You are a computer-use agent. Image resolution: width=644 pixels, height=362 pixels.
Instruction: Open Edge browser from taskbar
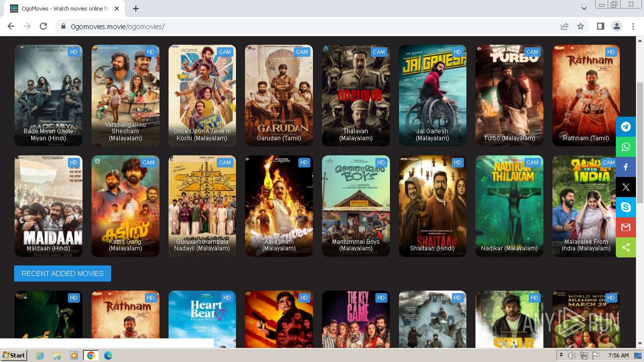108,355
